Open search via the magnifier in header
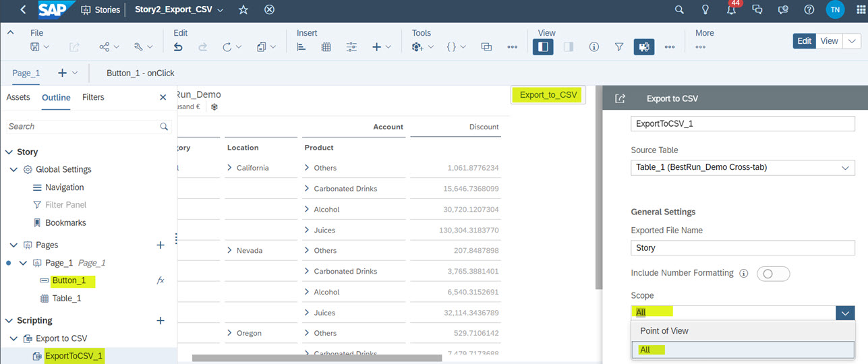Viewport: 868px width, 364px height. 680,9
